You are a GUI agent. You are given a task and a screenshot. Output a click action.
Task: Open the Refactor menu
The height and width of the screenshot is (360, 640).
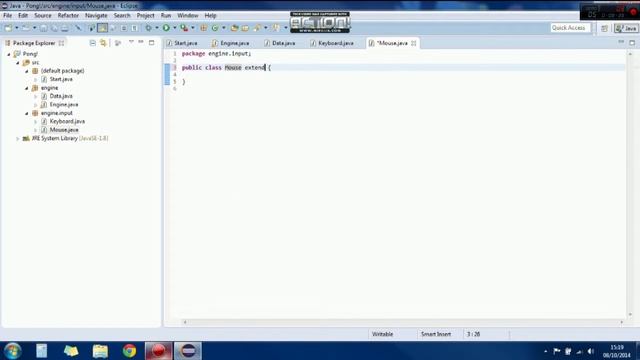click(x=68, y=16)
